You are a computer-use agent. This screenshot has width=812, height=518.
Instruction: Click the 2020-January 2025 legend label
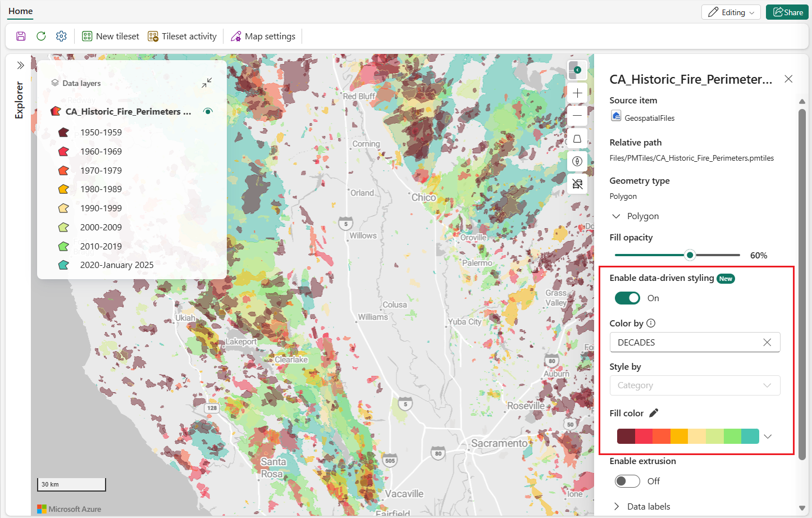117,265
